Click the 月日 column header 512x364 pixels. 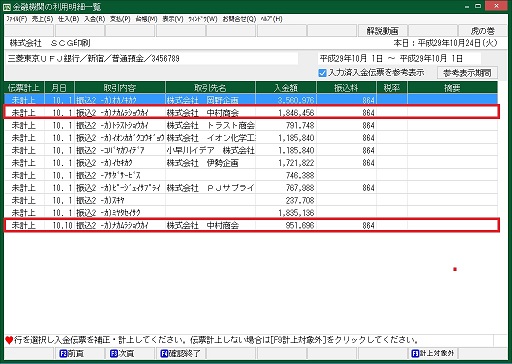(x=59, y=88)
